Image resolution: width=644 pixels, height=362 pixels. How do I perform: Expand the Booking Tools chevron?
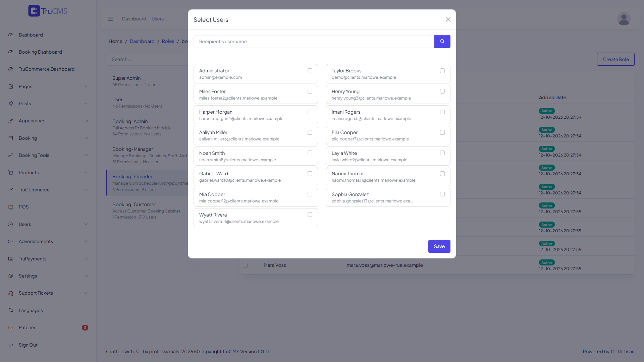[86, 155]
